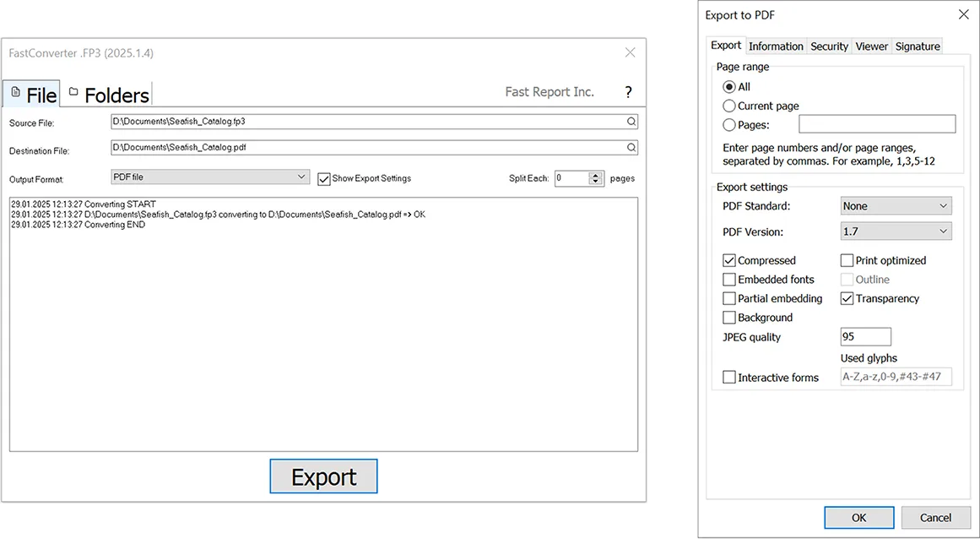Open the Information tab in Export to PDF

pyautogui.click(x=776, y=46)
